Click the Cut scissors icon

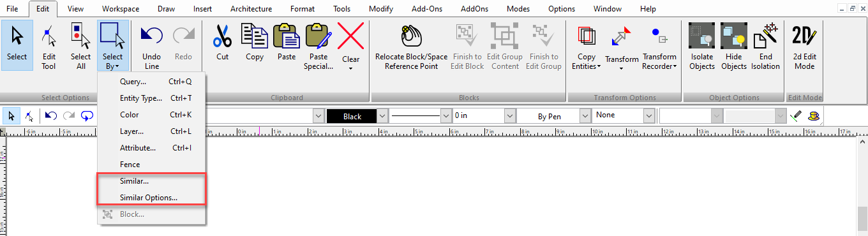coord(222,36)
